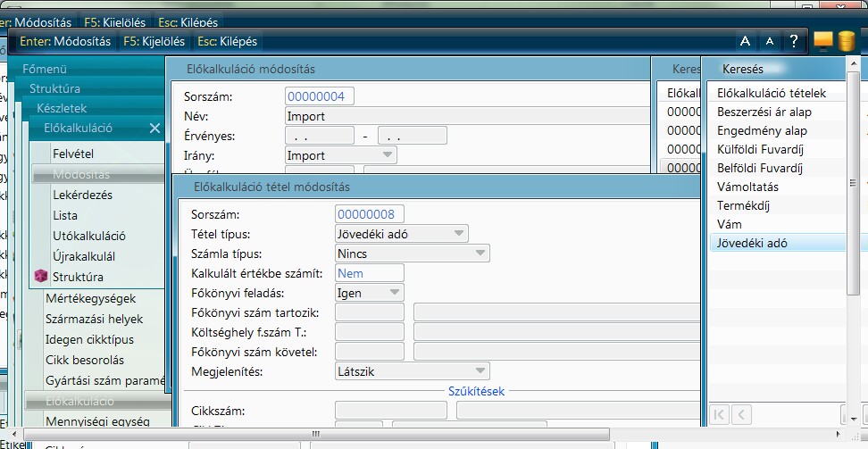Open the Megjelenítés dropdown
868x449 pixels.
(x=413, y=371)
